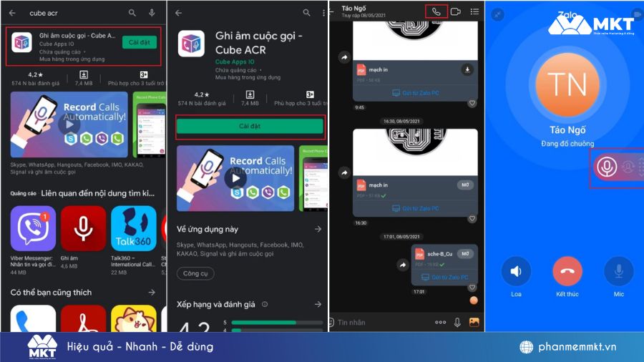Play Record Calls video in search results

69,124
